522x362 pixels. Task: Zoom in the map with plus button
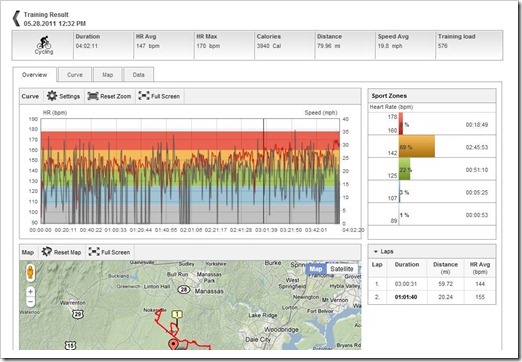pos(30,292)
